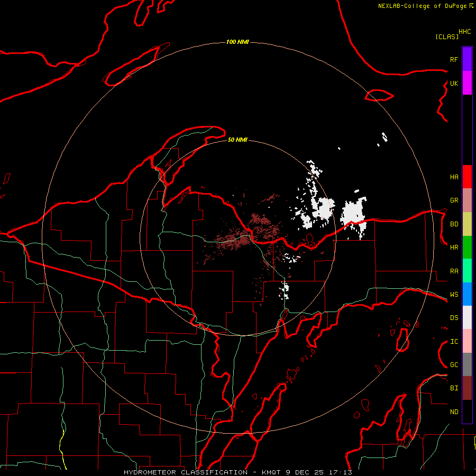The width and height of the screenshot is (476, 476).
Task: Click the BD yellow legend color swatch
Action: click(467, 224)
